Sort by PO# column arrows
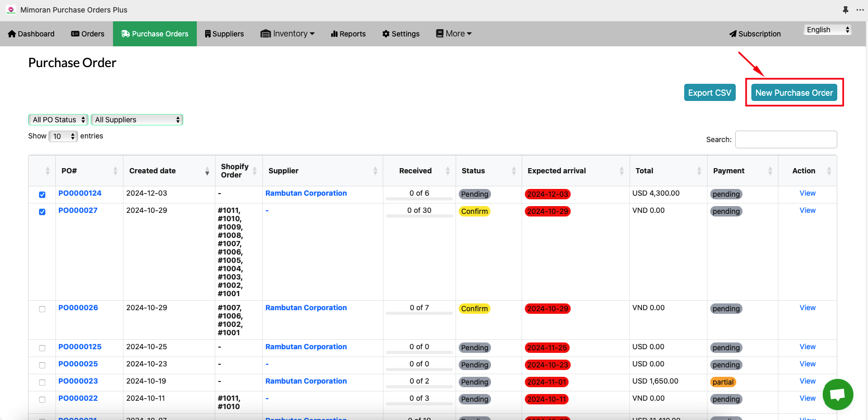 point(115,171)
